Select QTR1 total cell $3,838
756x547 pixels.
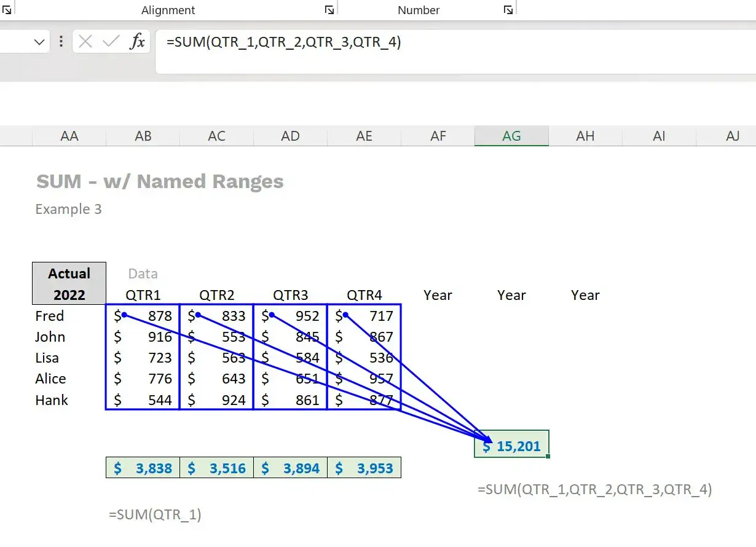(x=143, y=468)
